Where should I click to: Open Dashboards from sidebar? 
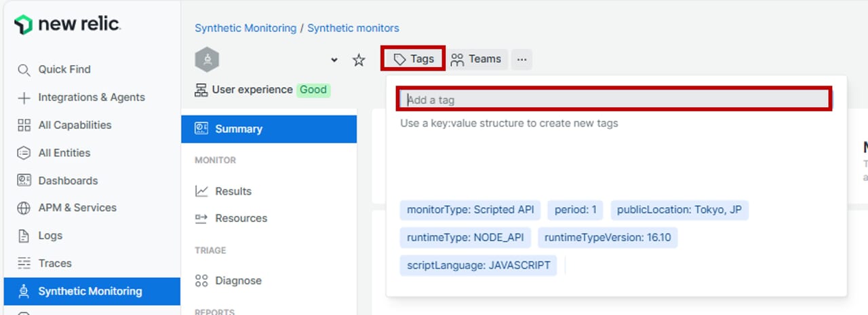[x=68, y=181]
